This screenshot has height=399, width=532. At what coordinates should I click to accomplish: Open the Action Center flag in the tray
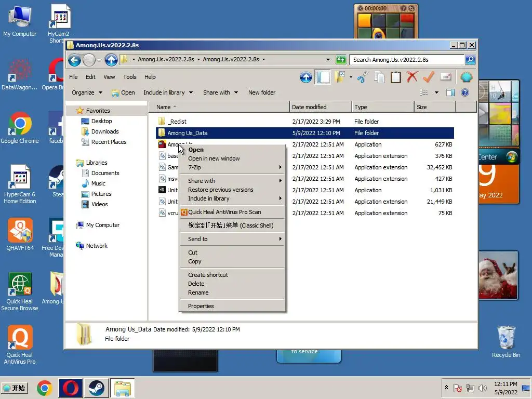tap(457, 388)
